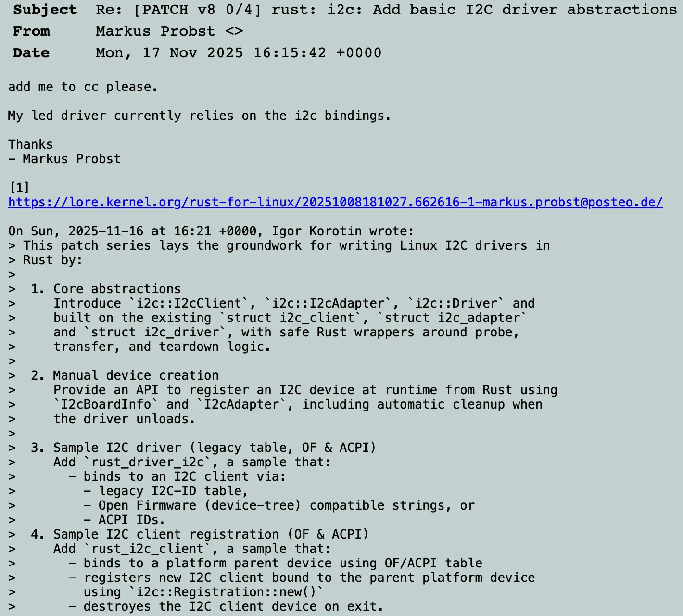Click the Subject header label
This screenshot has width=683, height=616.
click(x=45, y=10)
